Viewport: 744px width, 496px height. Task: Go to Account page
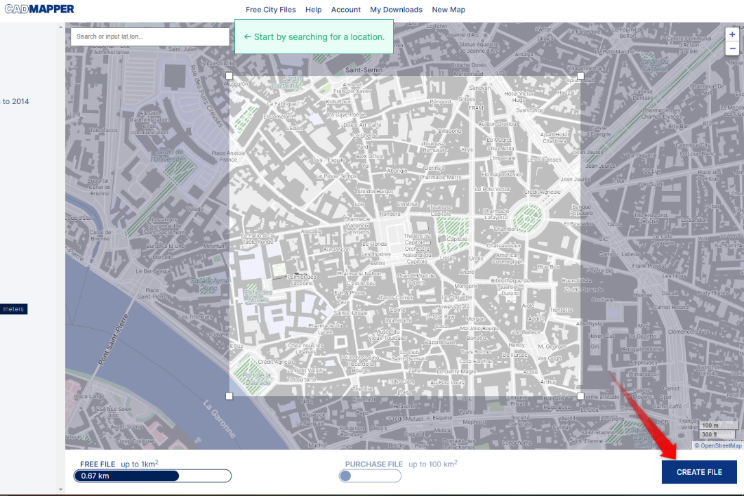346,9
